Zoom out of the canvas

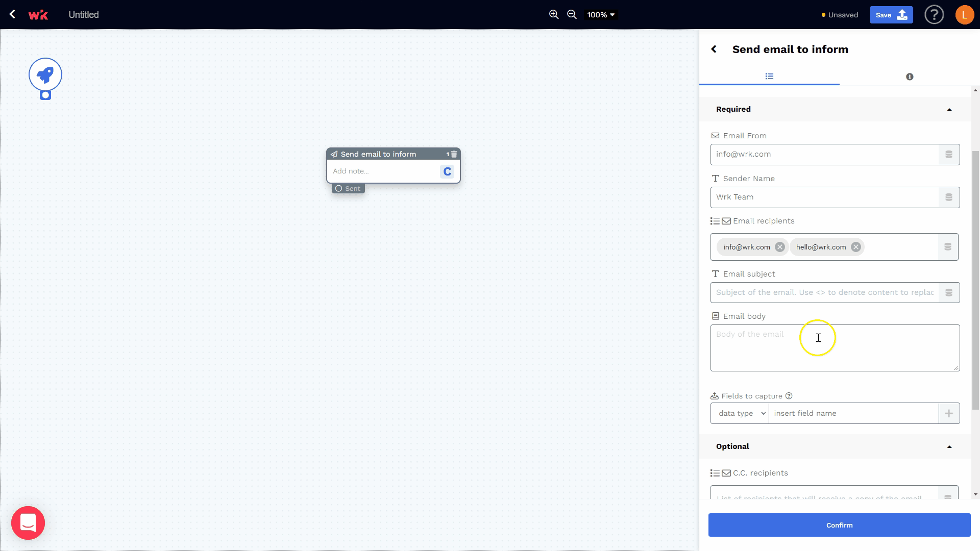pos(572,15)
